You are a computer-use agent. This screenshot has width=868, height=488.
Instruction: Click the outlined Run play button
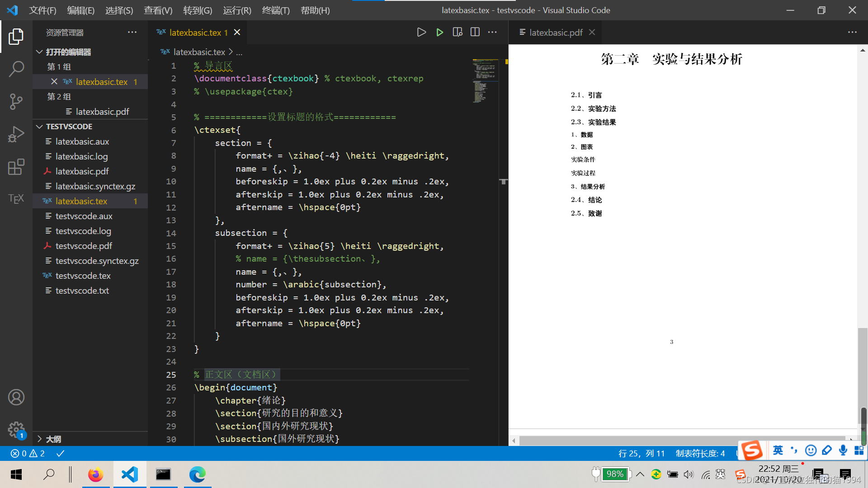click(421, 32)
